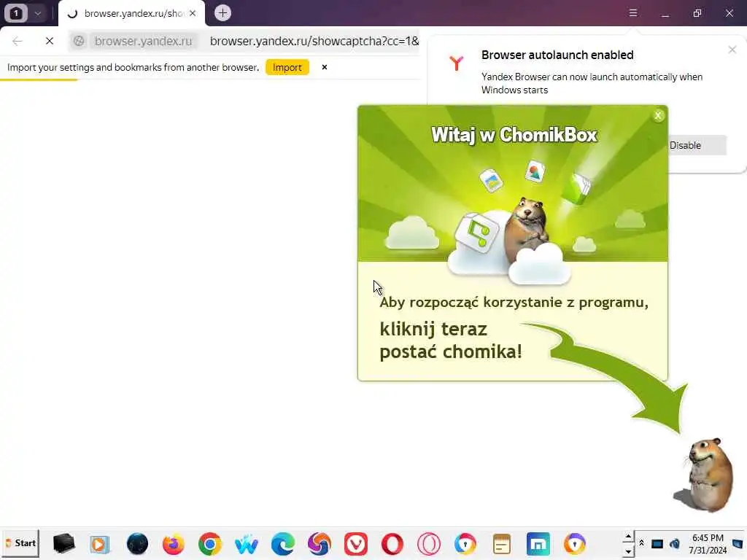Open the Windows Start menu
This screenshot has height=560, width=747.
(20, 543)
